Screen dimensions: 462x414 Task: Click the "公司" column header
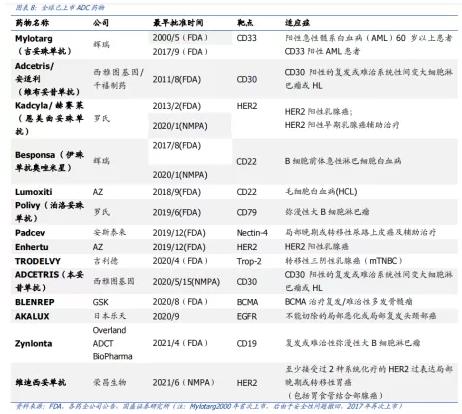[101, 23]
